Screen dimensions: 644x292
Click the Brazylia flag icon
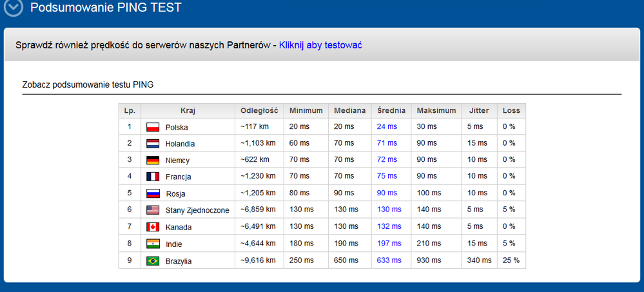pos(153,260)
